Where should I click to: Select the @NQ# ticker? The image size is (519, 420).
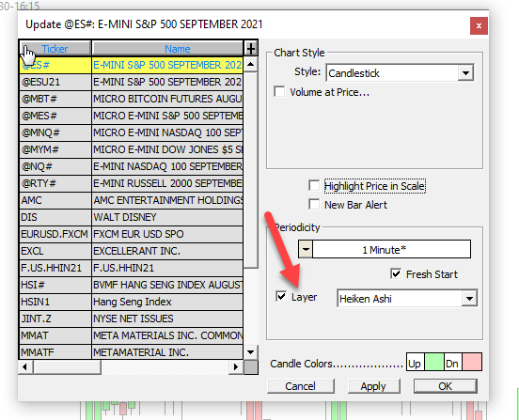(x=55, y=166)
